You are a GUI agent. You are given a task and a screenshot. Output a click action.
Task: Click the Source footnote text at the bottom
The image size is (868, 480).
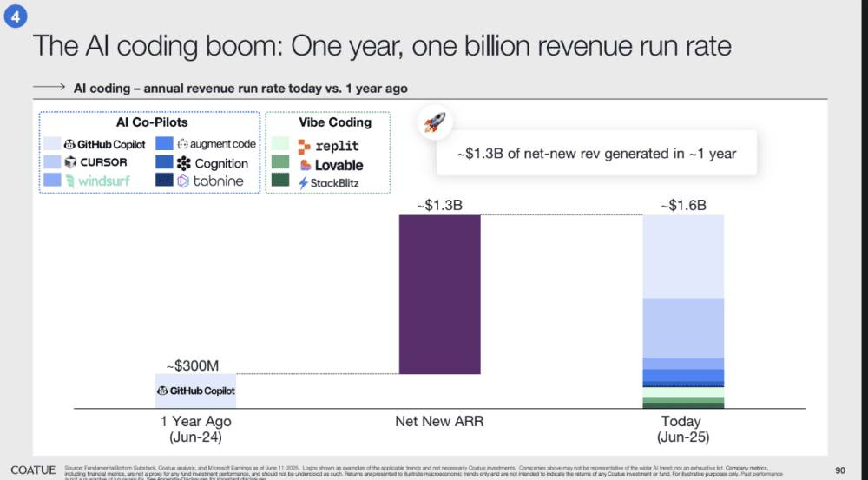click(x=424, y=471)
